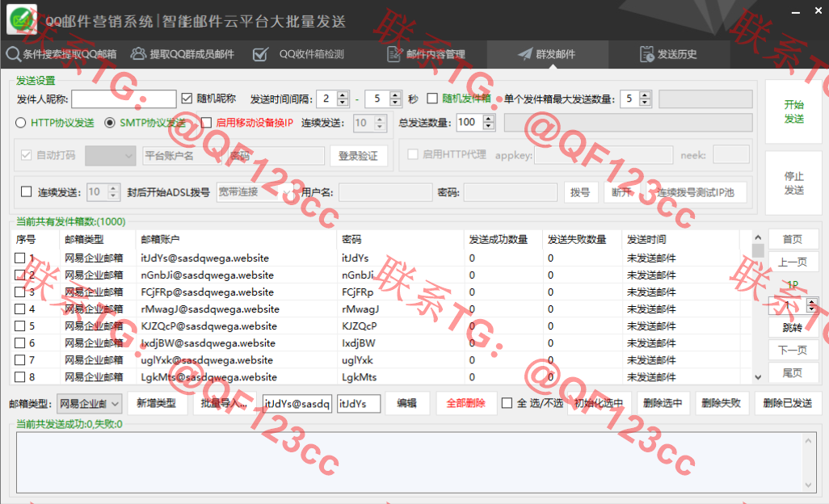
Task: Focus the 发件人昵称 input field
Action: tap(124, 99)
